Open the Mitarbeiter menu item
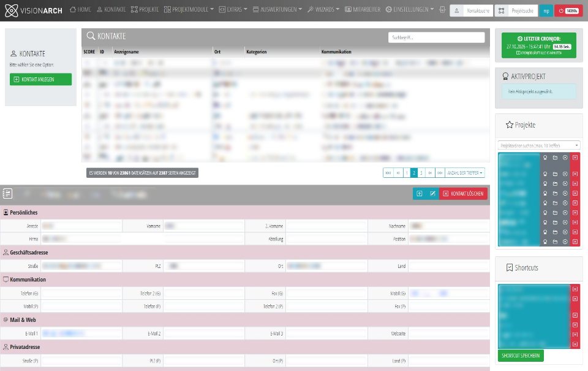 [363, 9]
